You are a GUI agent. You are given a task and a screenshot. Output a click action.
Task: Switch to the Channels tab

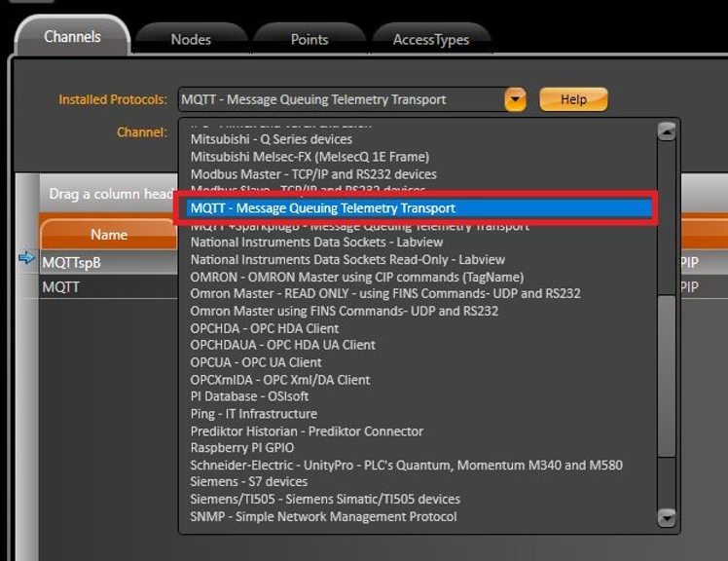[x=72, y=37]
